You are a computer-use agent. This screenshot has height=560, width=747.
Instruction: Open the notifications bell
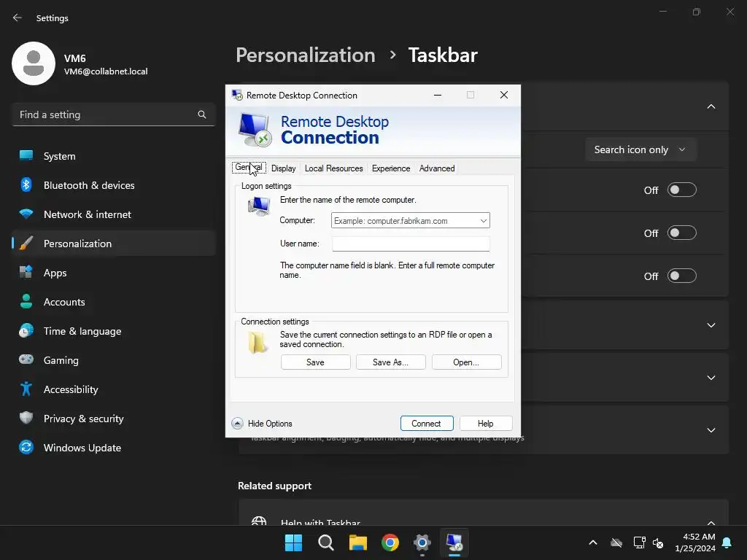(727, 542)
